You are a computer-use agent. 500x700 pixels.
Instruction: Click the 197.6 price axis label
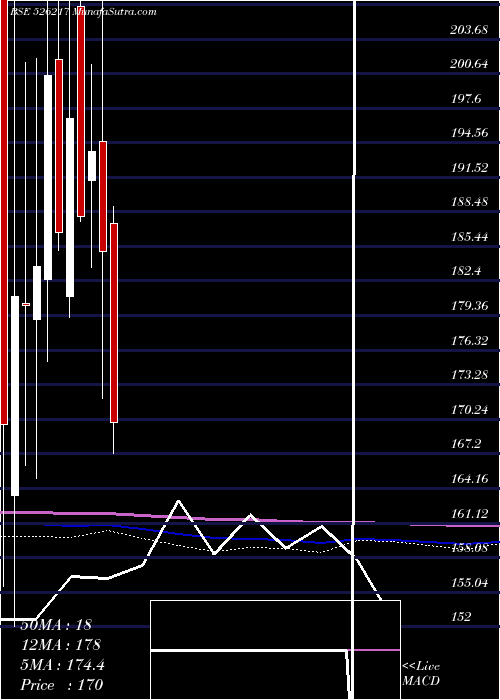coord(466,99)
